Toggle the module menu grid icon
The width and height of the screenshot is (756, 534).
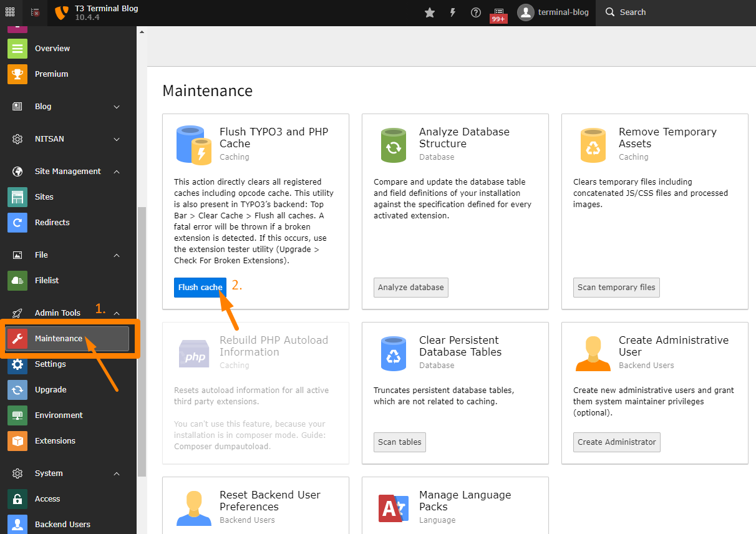point(10,12)
